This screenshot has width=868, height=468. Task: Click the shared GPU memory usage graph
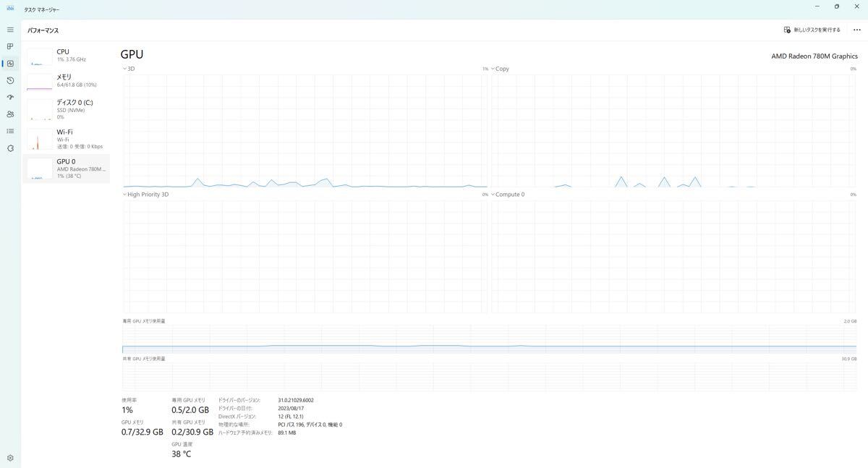(490, 377)
